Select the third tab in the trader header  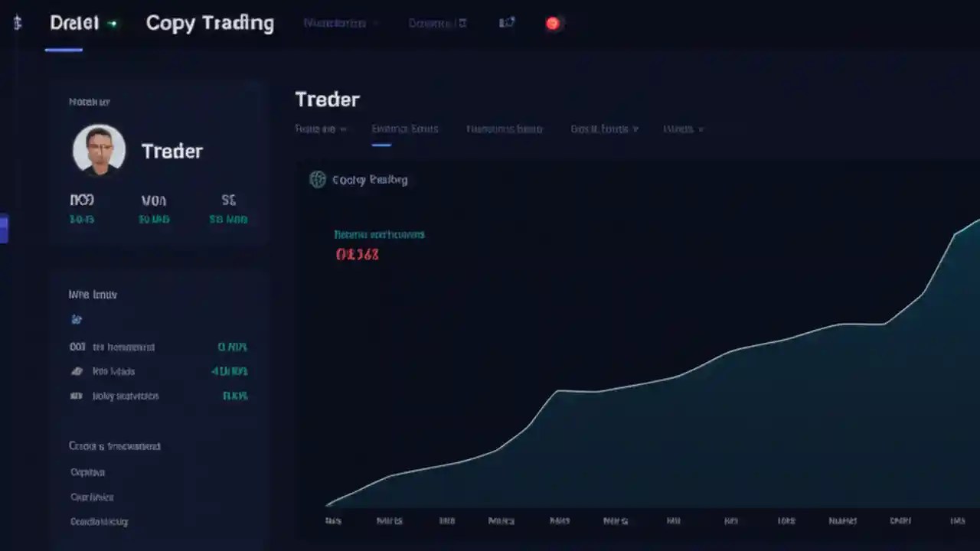504,129
